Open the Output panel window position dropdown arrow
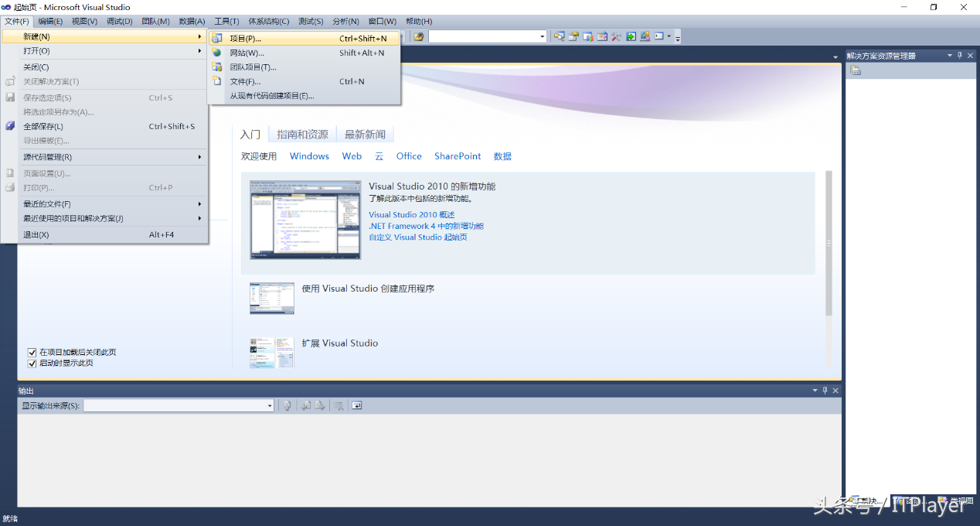 click(x=815, y=391)
